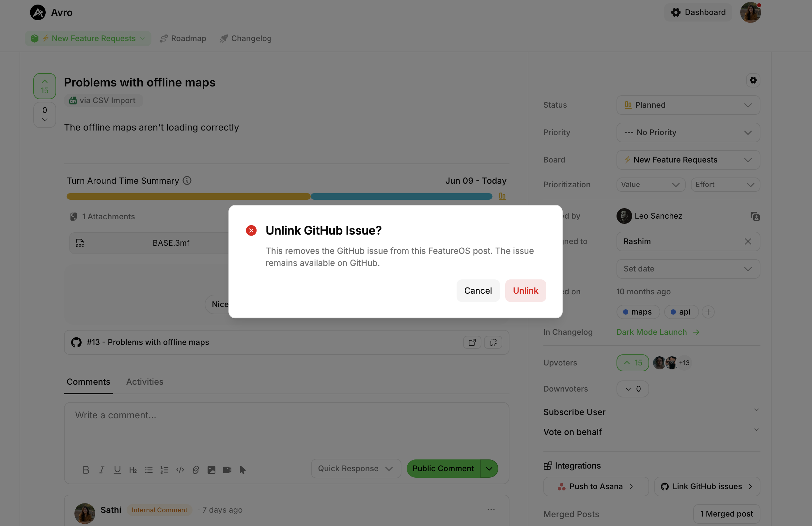Open the Effort prioritization dropdown
The image size is (812, 526).
[x=725, y=185]
